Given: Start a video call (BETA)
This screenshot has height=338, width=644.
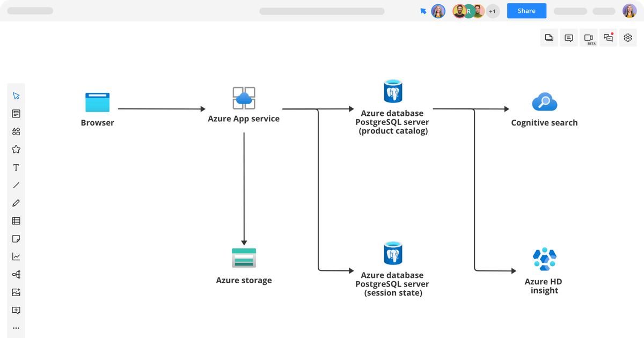Looking at the screenshot, I should (589, 38).
